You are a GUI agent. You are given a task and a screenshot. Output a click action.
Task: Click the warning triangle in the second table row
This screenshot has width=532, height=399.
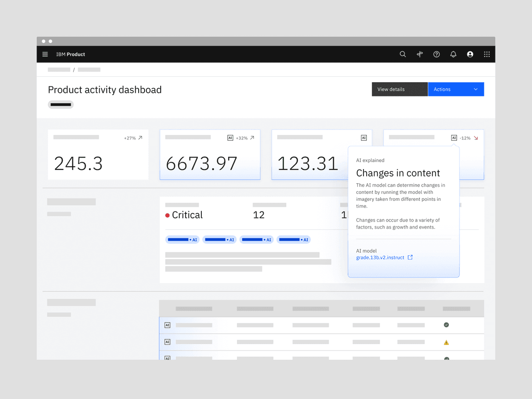[x=446, y=342]
